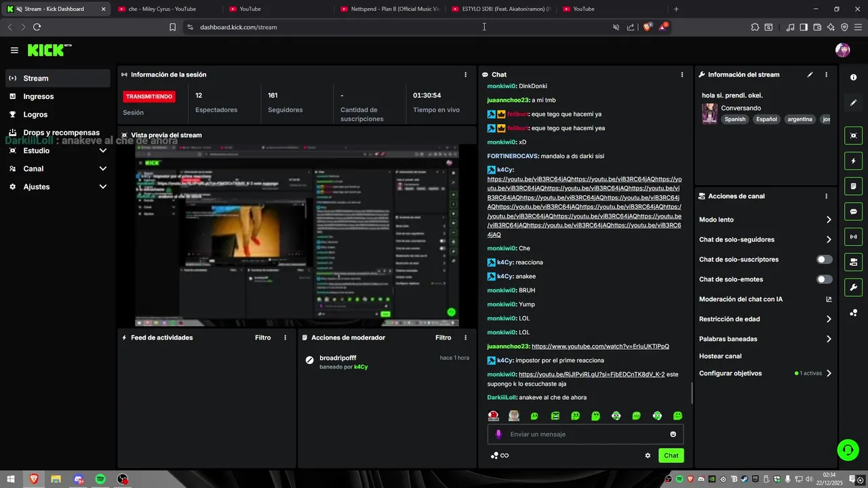Open Modo lento options chevron
The image size is (868, 488).
[829, 220]
